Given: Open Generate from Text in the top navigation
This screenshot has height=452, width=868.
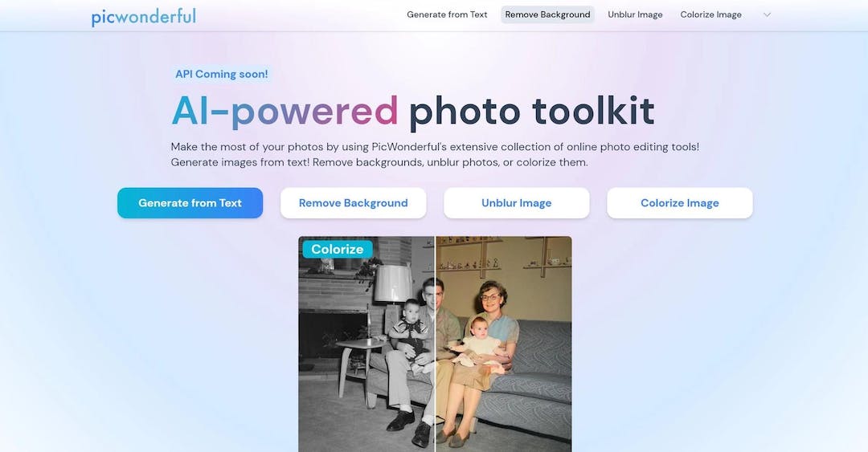Looking at the screenshot, I should click(447, 15).
